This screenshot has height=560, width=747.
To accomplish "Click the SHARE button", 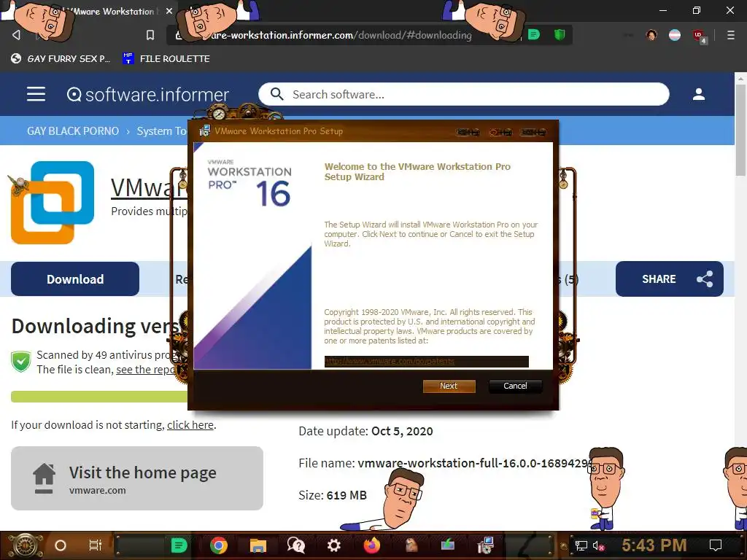I will [x=670, y=279].
